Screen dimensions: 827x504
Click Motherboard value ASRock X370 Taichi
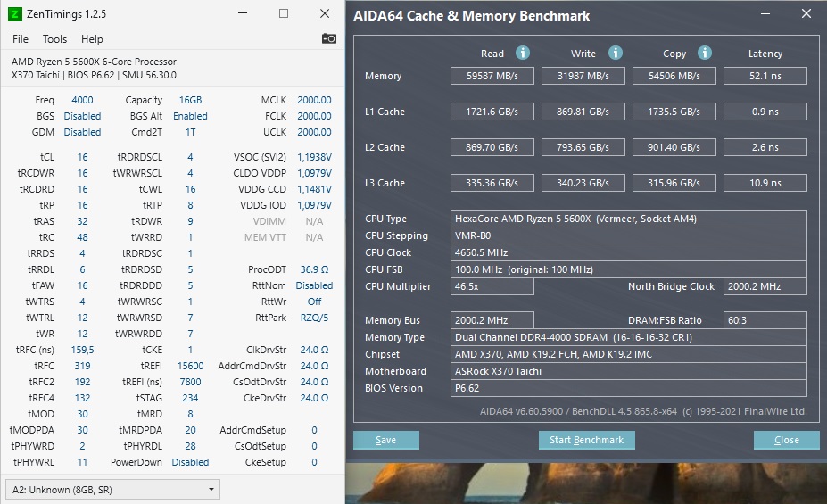pyautogui.click(x=629, y=371)
